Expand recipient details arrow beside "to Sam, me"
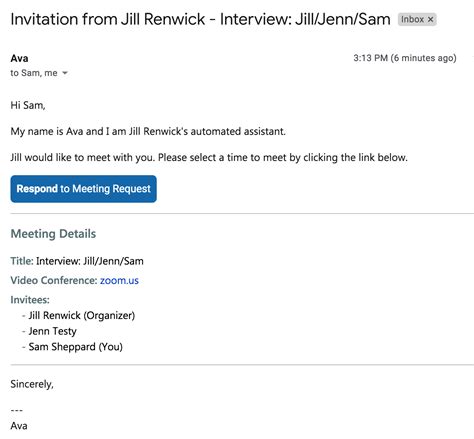 (65, 73)
